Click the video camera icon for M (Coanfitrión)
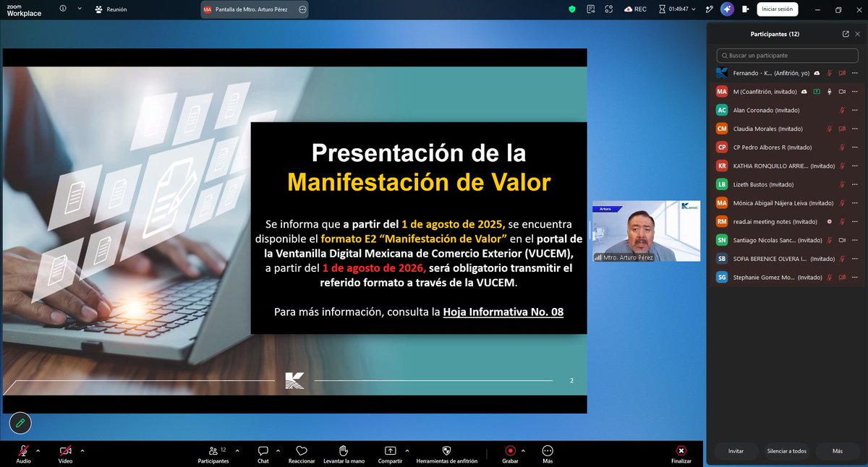The image size is (868, 467). pyautogui.click(x=842, y=92)
